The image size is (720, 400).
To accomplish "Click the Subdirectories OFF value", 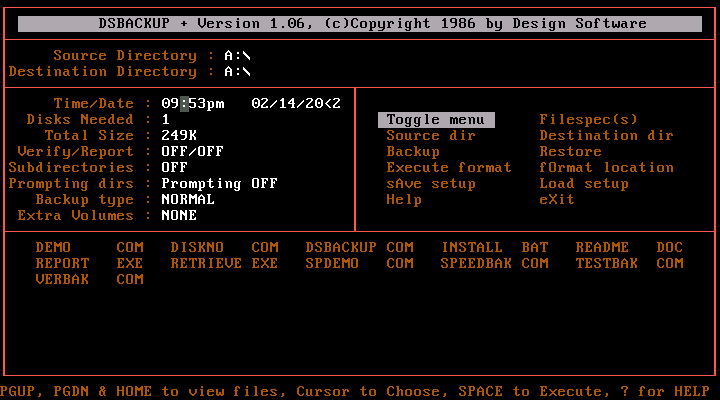I will click(174, 168).
